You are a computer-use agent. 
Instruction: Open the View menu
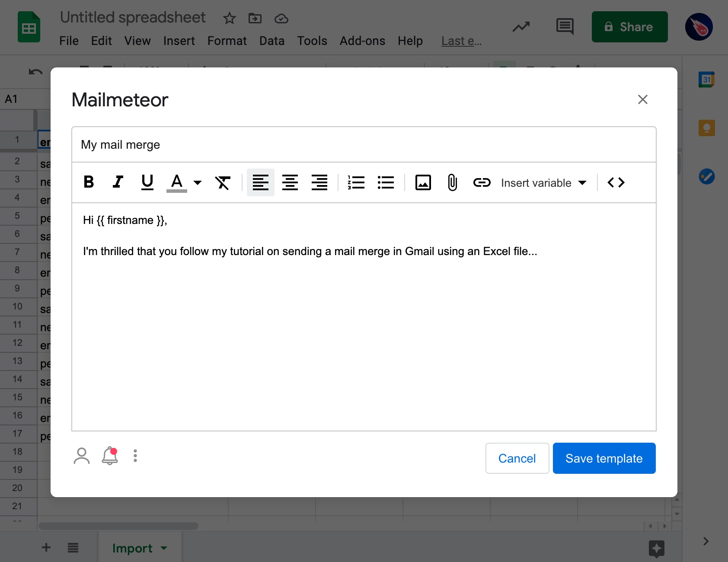[137, 41]
